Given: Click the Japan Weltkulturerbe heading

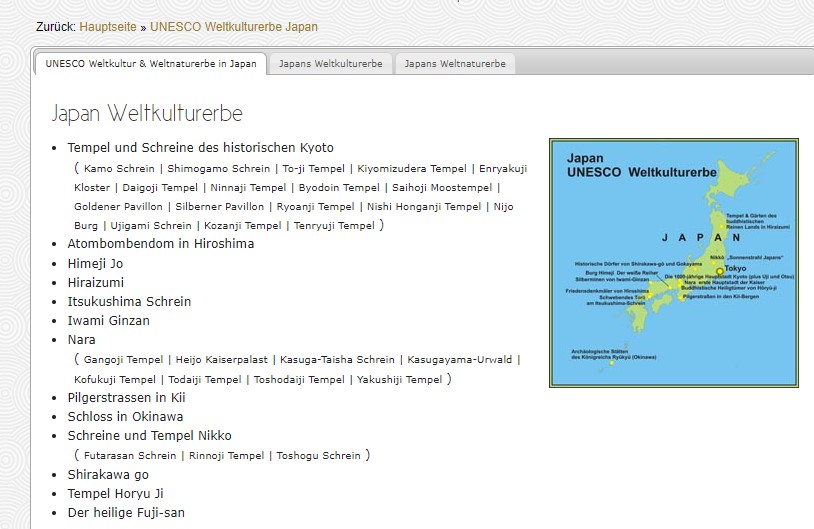Looking at the screenshot, I should tap(147, 113).
